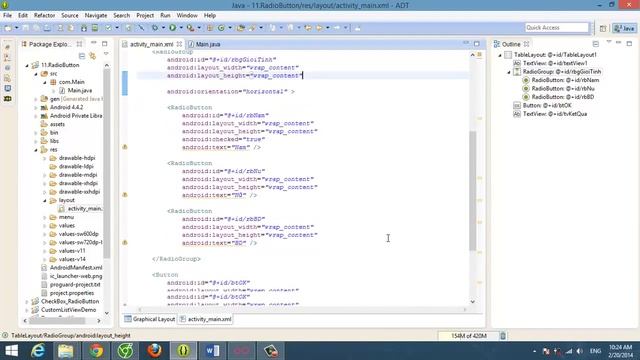Select bottom activity_main.xml source tab
640x360 pixels.
tap(205, 319)
